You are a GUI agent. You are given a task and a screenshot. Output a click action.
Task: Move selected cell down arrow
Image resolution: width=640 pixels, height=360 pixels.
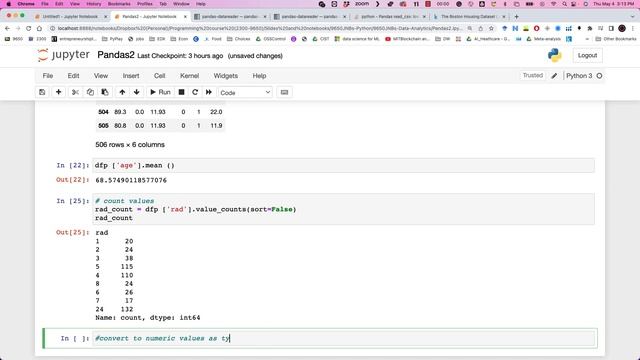(x=137, y=92)
